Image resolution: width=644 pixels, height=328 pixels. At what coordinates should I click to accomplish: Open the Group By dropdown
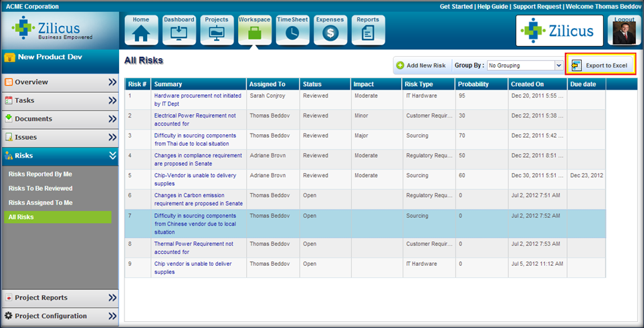click(x=525, y=65)
